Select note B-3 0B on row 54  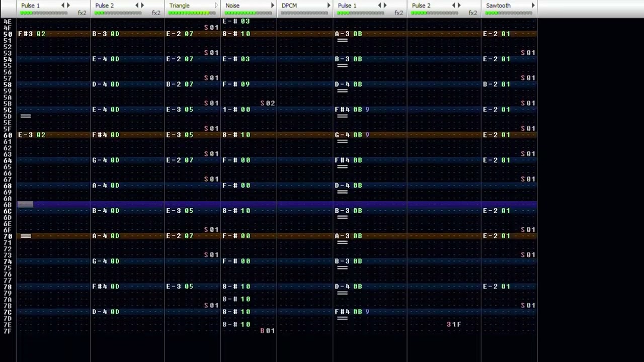[x=348, y=59]
